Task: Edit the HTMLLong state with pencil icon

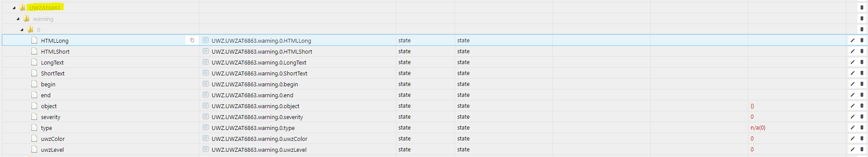Action: point(852,40)
